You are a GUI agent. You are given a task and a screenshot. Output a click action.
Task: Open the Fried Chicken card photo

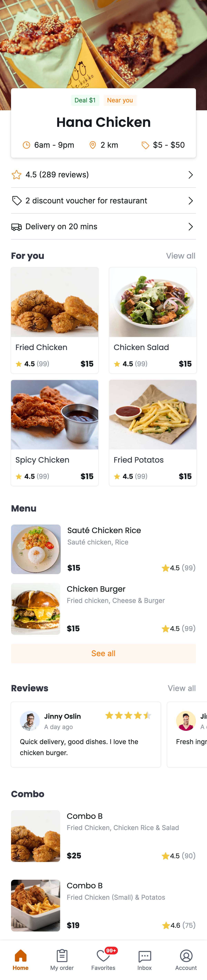coord(54,302)
